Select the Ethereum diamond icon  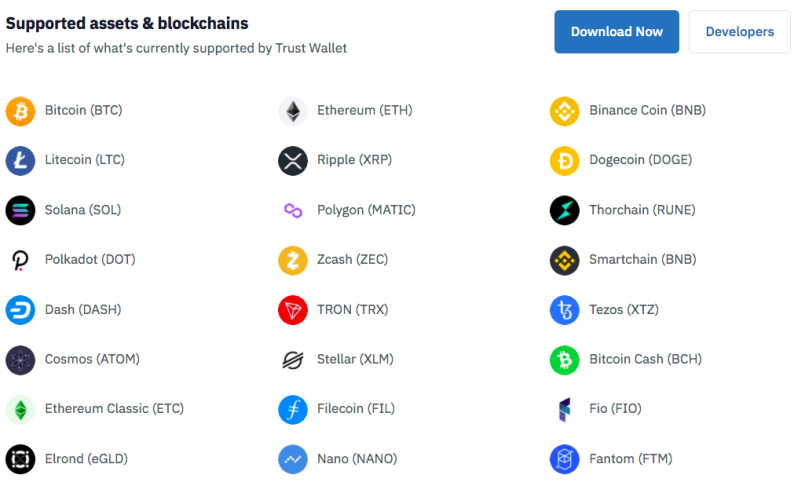pos(293,111)
